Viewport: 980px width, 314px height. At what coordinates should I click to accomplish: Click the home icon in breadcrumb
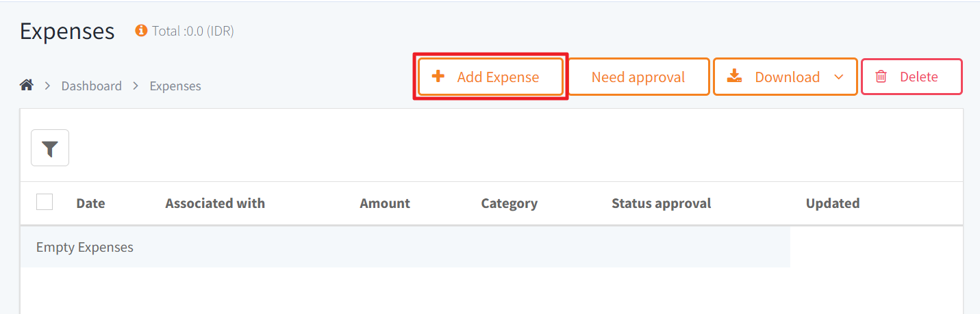click(x=27, y=86)
